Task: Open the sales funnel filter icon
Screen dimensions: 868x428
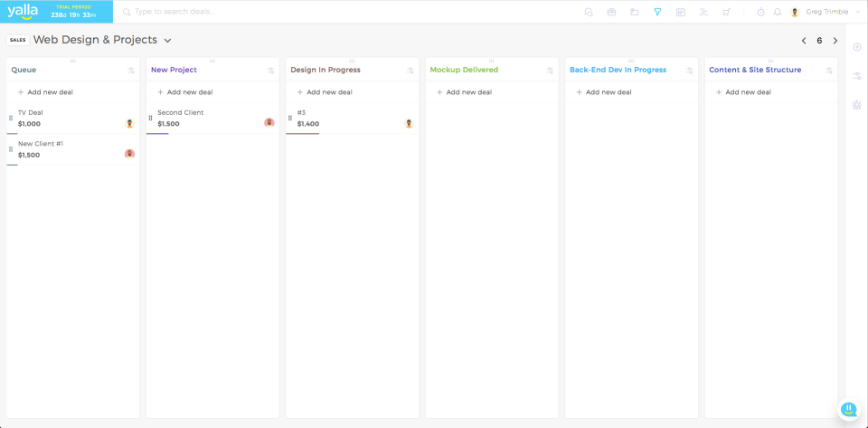Action: [x=657, y=12]
